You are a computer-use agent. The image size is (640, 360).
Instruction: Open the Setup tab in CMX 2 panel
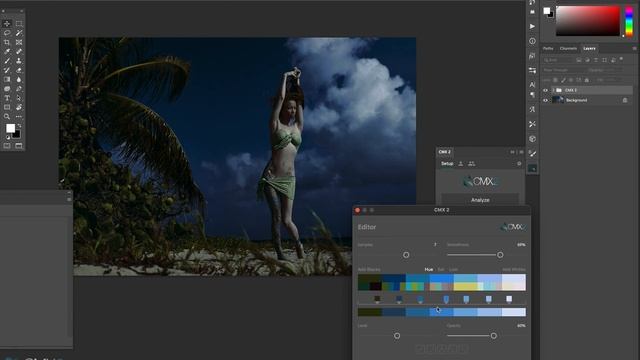pyautogui.click(x=447, y=163)
